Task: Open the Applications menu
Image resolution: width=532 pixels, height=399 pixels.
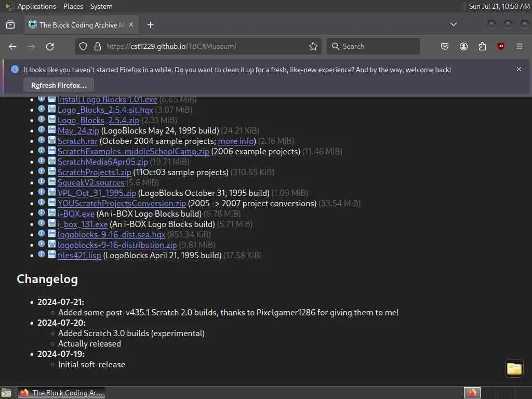Action: tap(37, 6)
